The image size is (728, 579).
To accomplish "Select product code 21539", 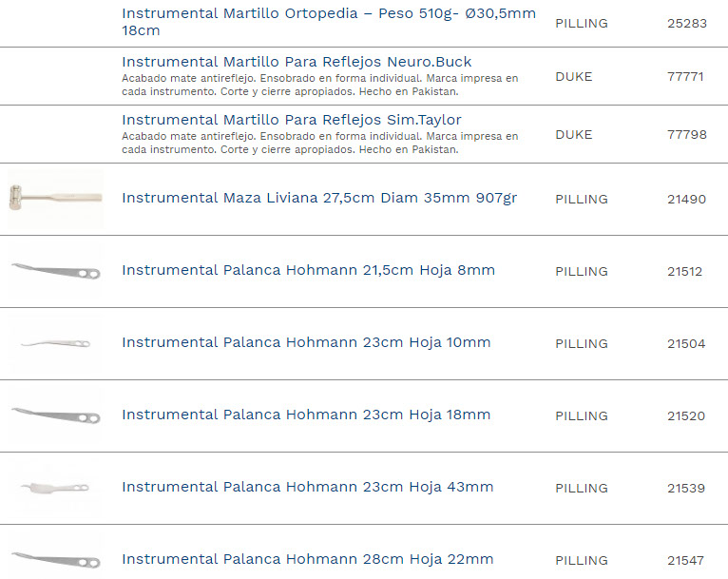I will pyautogui.click(x=685, y=489).
